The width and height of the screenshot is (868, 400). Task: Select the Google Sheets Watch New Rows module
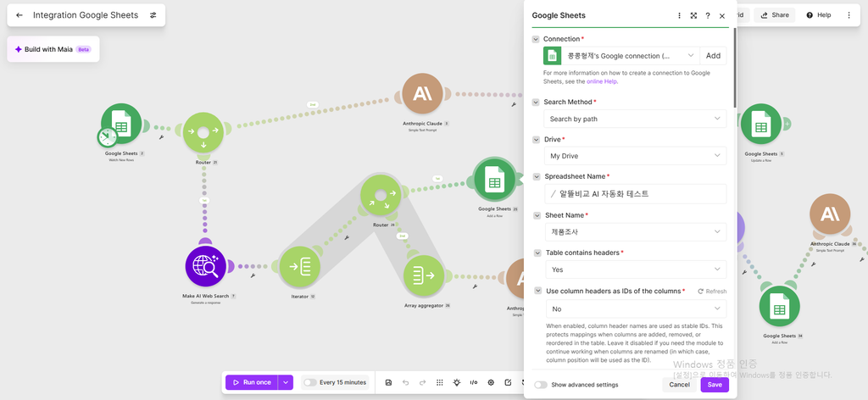click(x=121, y=124)
